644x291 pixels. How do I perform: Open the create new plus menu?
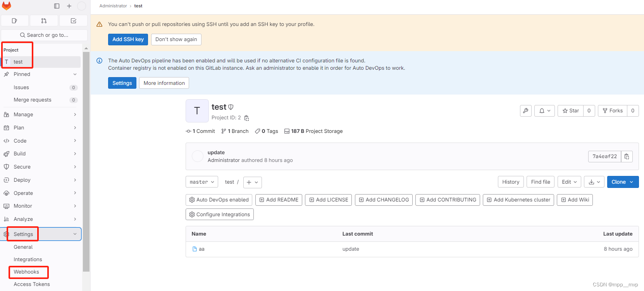[x=69, y=6]
